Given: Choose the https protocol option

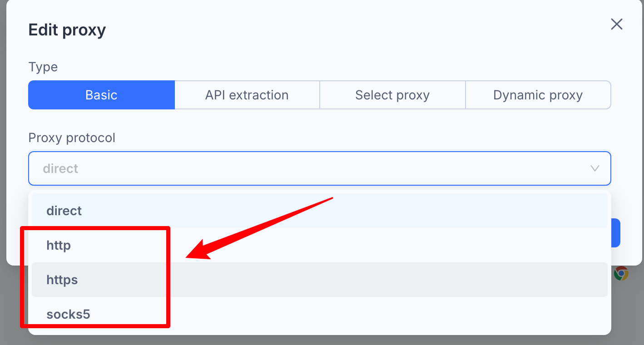Looking at the screenshot, I should (x=320, y=280).
